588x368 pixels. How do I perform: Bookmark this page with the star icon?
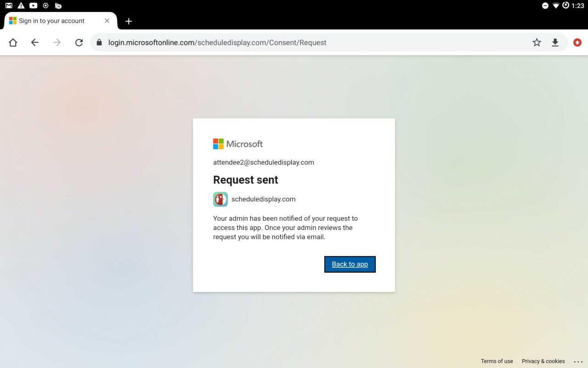[x=537, y=43]
